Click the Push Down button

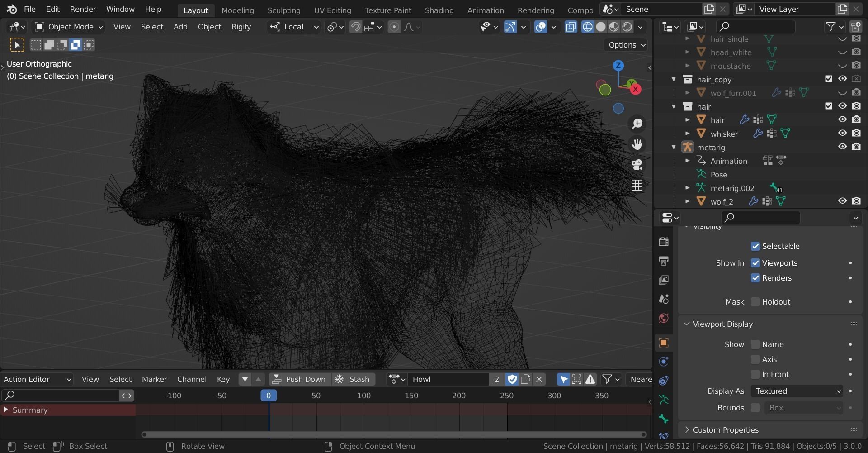[300, 379]
